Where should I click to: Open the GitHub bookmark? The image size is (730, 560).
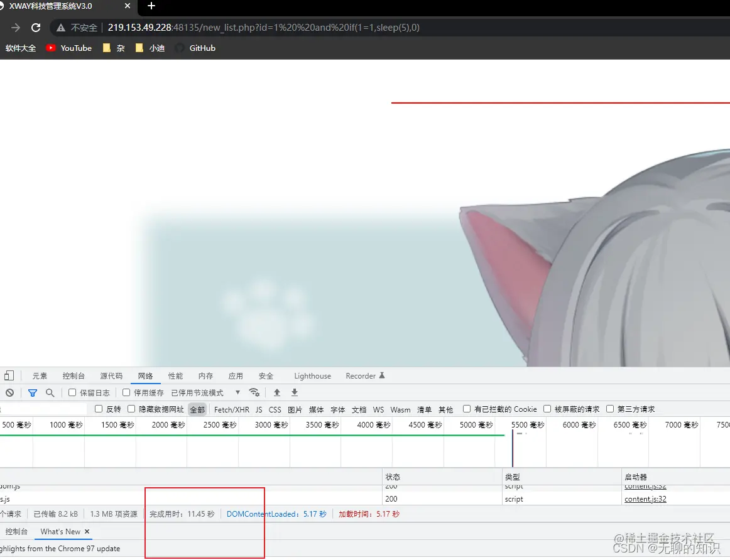tap(195, 48)
